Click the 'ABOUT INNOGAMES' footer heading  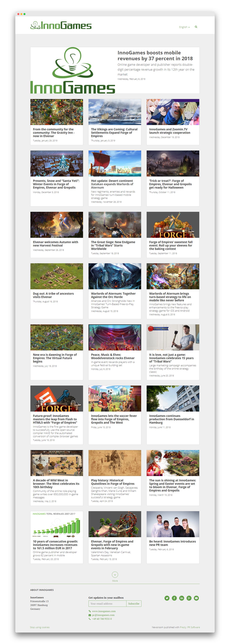42,590
